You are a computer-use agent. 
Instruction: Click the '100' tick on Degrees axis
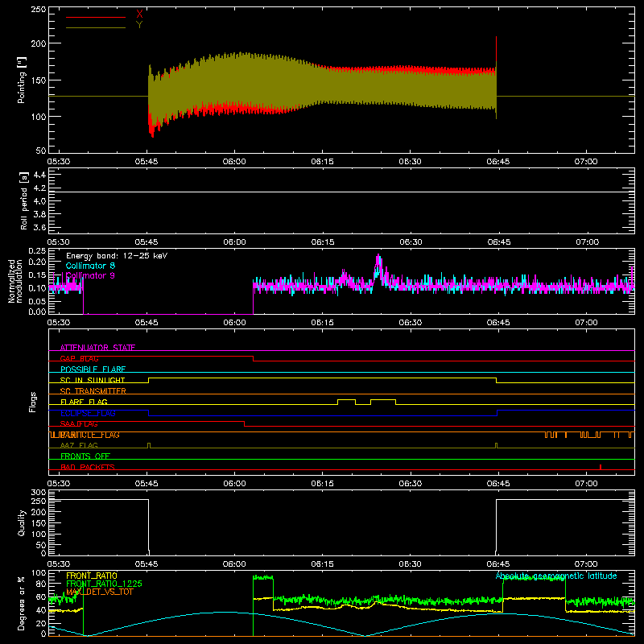[39, 573]
